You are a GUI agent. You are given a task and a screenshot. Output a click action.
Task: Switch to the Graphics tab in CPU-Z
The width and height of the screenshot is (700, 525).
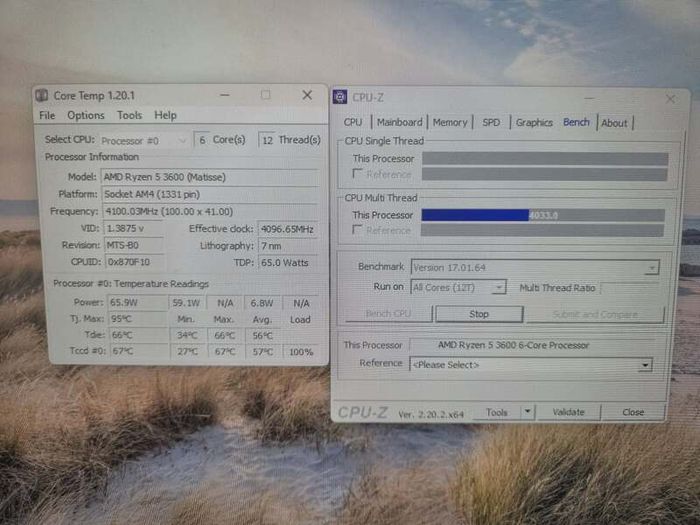534,122
